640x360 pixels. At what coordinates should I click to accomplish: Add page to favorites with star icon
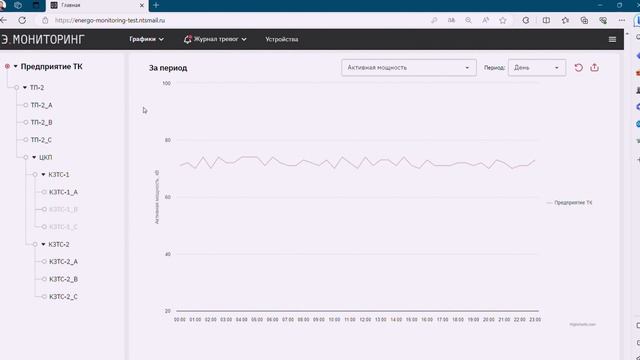point(503,20)
